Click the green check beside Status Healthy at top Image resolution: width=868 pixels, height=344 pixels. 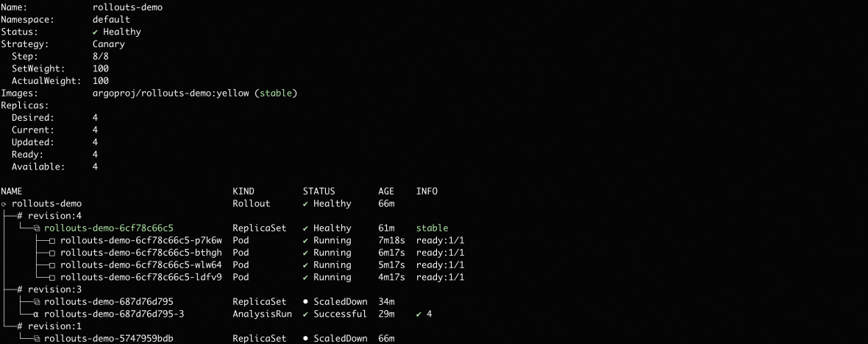[96, 32]
